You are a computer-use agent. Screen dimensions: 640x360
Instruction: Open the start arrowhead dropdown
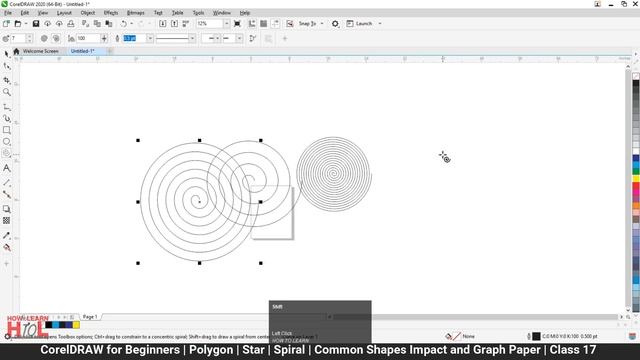(217, 38)
